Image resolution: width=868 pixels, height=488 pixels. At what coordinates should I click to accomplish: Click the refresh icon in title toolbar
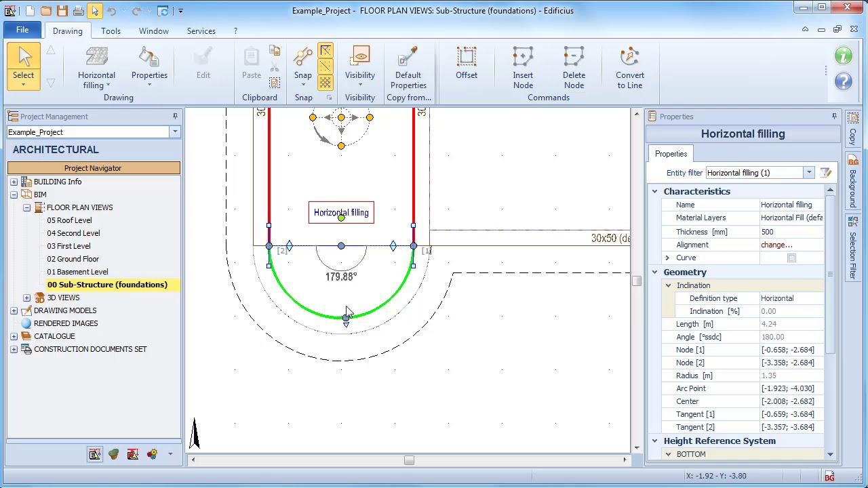tap(163, 11)
